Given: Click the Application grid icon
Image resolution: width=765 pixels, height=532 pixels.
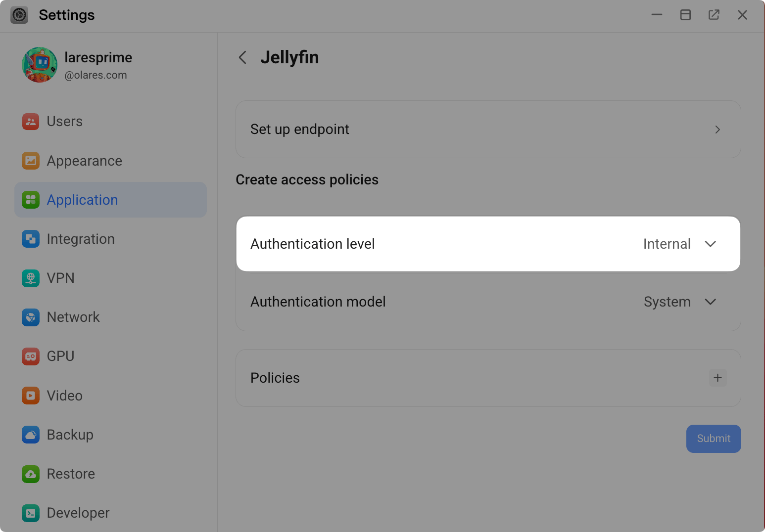Looking at the screenshot, I should [x=31, y=200].
